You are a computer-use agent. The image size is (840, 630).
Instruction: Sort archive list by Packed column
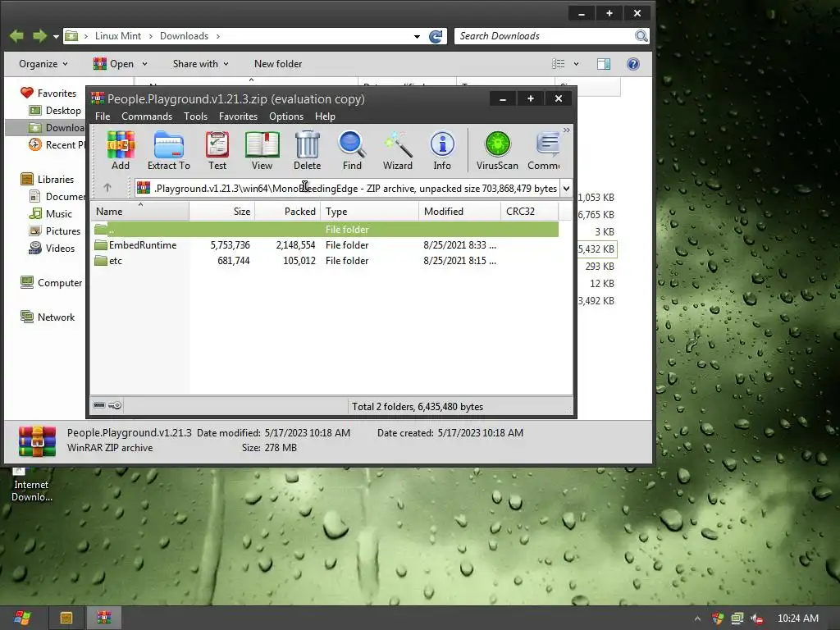coord(288,211)
